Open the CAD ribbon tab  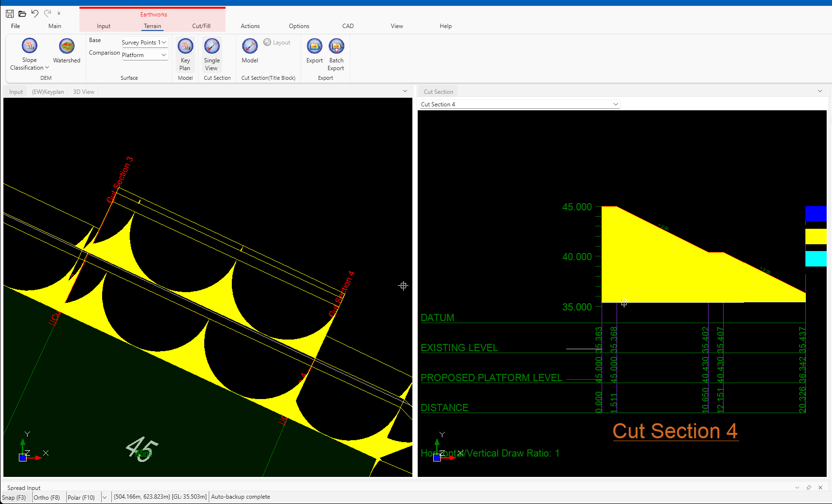pos(348,26)
